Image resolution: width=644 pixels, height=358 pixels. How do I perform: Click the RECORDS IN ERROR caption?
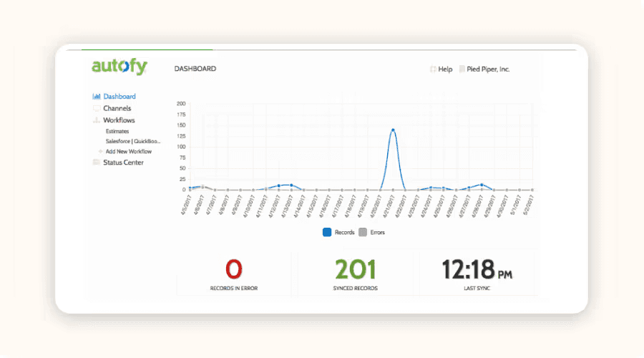pos(234,288)
